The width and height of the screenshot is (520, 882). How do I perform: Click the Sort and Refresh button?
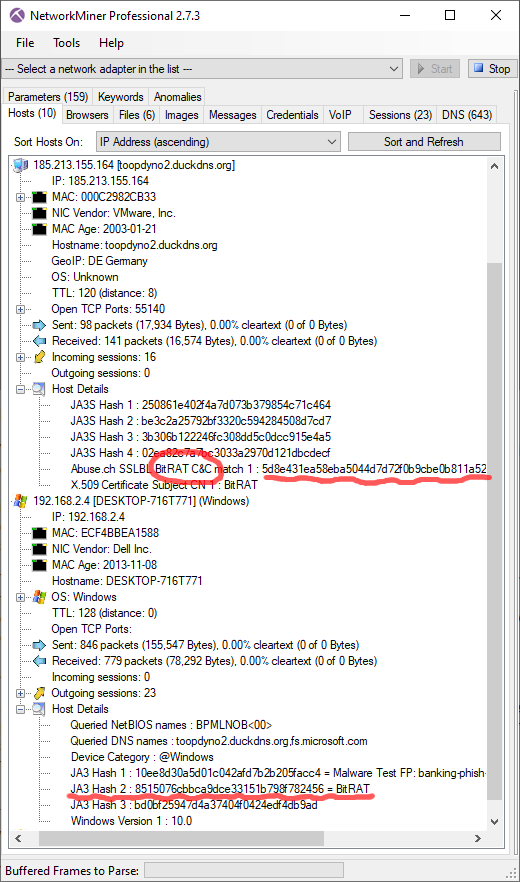point(424,142)
